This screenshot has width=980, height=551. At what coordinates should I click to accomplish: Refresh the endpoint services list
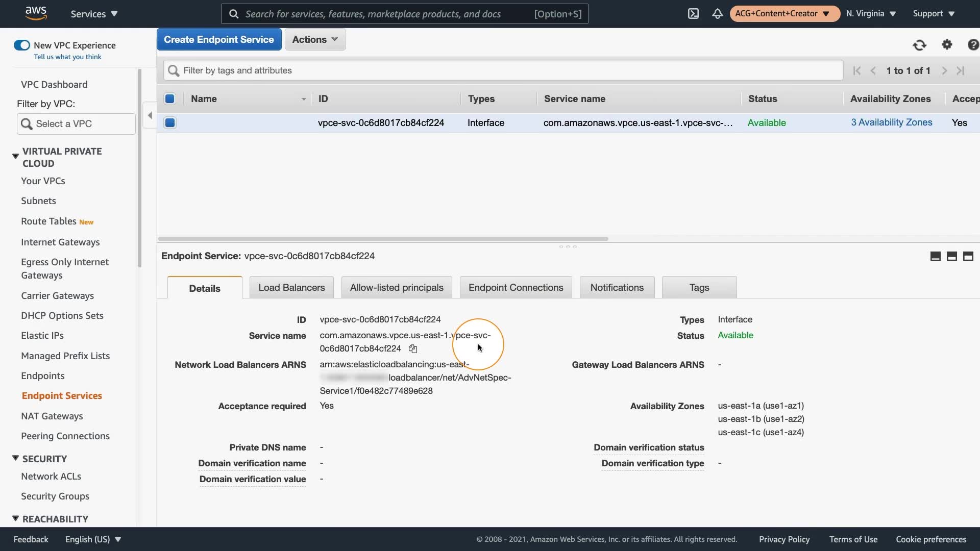point(919,45)
